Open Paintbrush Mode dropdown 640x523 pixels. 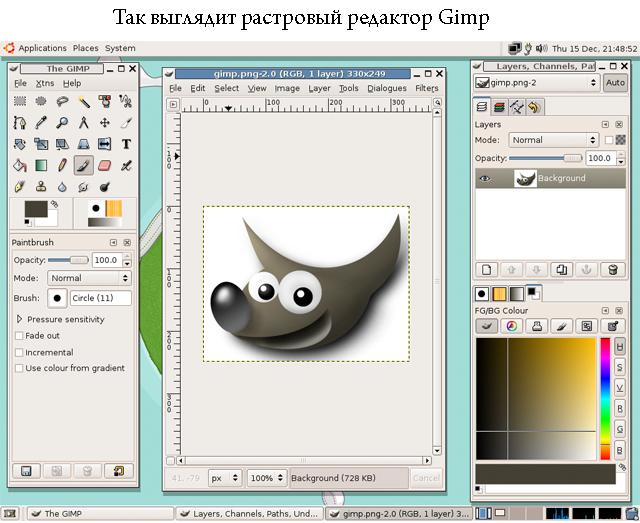coord(89,278)
